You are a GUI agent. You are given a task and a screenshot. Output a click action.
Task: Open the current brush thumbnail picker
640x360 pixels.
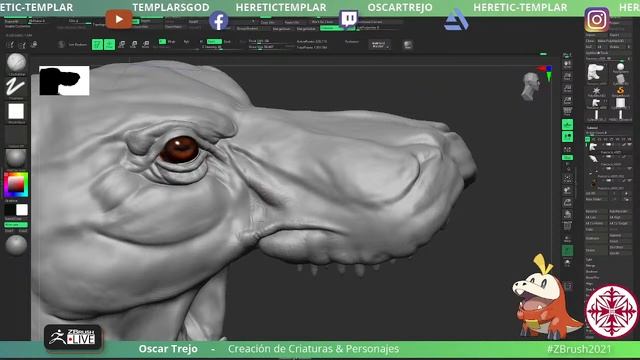16,62
